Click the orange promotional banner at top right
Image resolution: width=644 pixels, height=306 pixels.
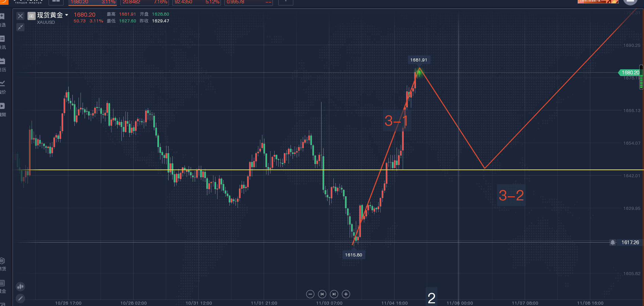598,2
